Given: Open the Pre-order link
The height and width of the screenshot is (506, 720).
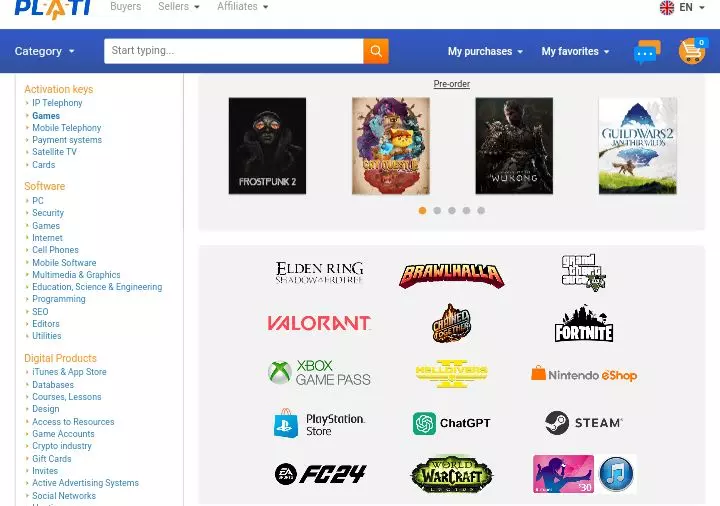Looking at the screenshot, I should point(451,84).
